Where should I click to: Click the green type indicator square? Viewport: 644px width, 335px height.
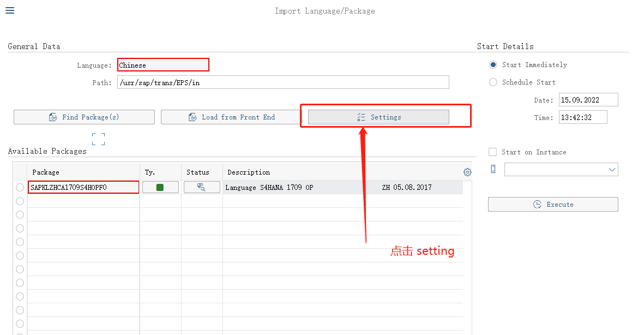coord(160,187)
